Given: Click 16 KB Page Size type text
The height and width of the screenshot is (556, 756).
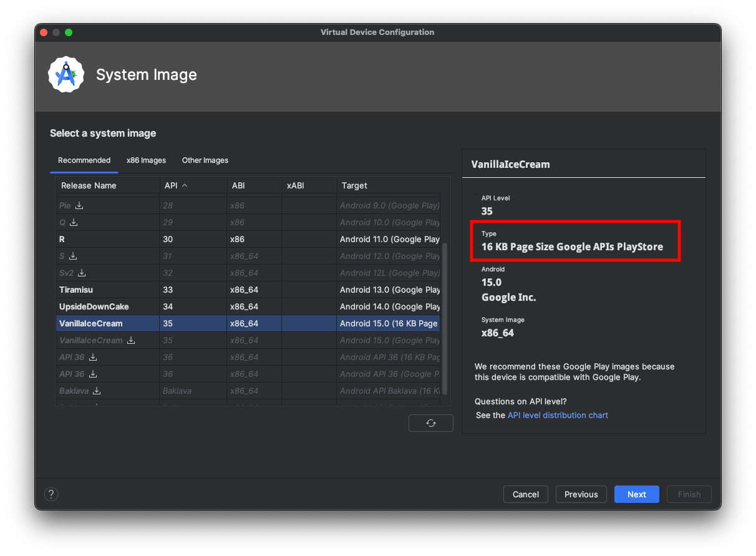Looking at the screenshot, I should (572, 246).
